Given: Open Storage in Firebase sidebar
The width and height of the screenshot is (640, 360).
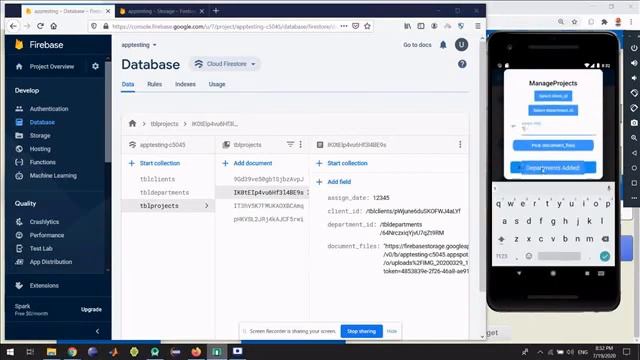Looking at the screenshot, I should [40, 136].
